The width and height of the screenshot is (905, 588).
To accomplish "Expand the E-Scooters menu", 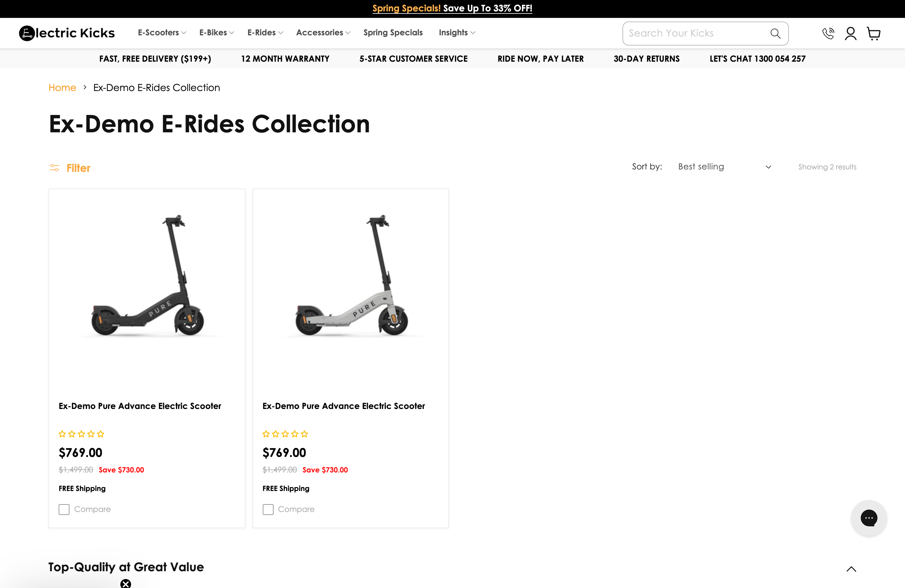I will click(162, 33).
